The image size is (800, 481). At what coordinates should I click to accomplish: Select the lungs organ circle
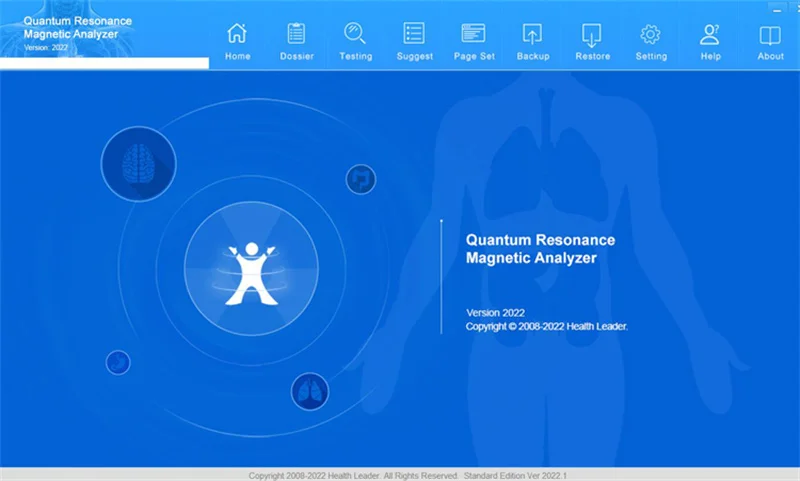(310, 392)
